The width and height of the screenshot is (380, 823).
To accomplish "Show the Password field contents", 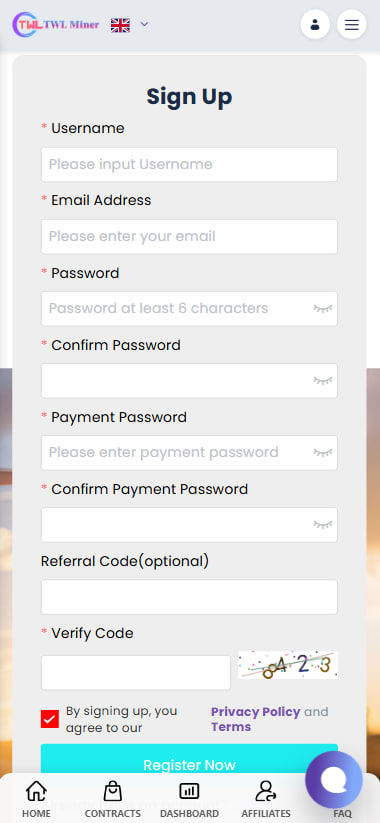I will point(323,309).
